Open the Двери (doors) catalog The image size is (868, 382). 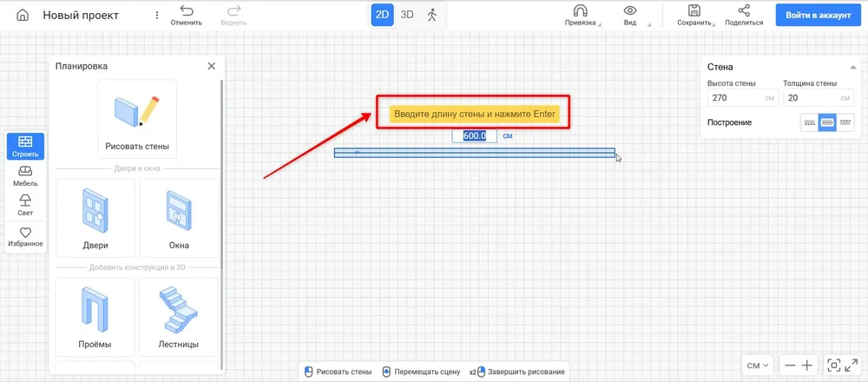click(95, 218)
